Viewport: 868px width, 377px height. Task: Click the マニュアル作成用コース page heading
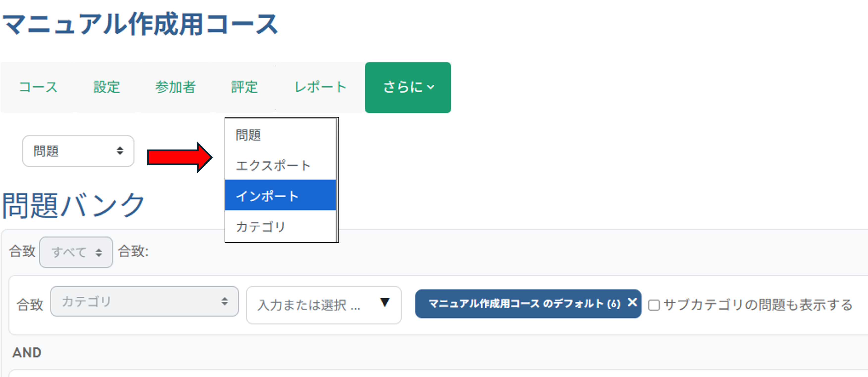[x=140, y=24]
